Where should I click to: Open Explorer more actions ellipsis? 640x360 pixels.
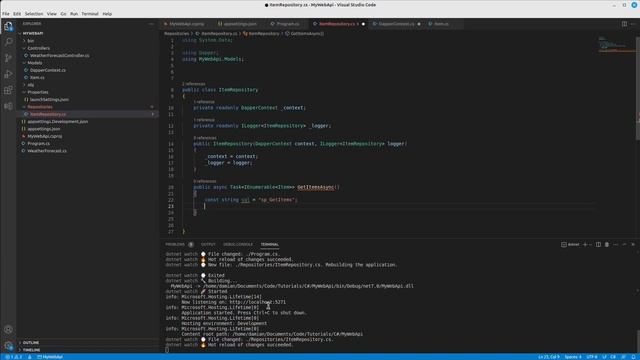(x=151, y=24)
